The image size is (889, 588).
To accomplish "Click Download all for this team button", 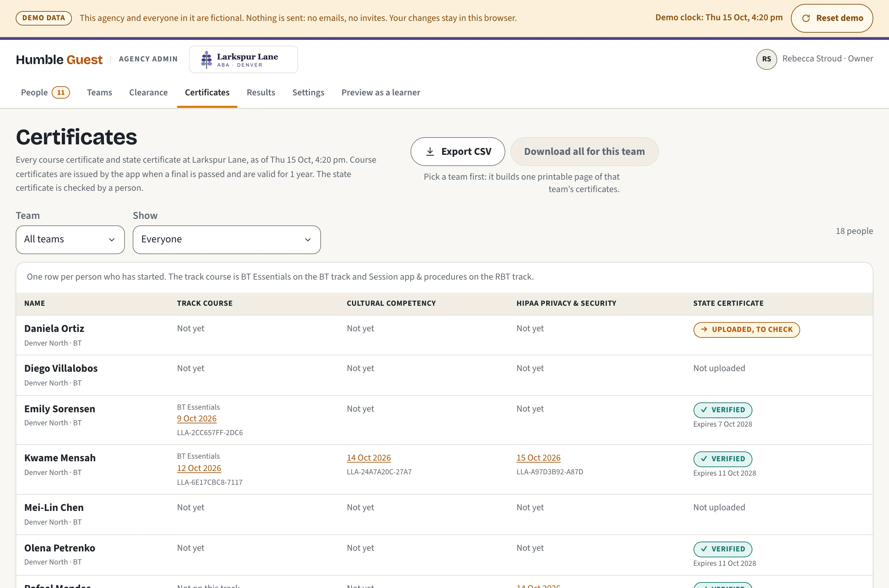I will tap(584, 152).
